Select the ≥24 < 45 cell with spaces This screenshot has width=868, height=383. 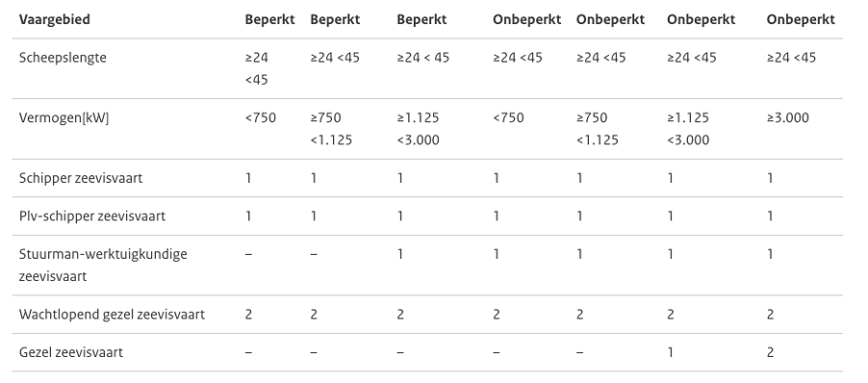coord(422,58)
